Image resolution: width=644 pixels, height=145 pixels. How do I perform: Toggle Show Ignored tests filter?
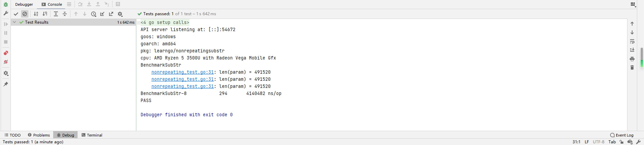click(25, 14)
